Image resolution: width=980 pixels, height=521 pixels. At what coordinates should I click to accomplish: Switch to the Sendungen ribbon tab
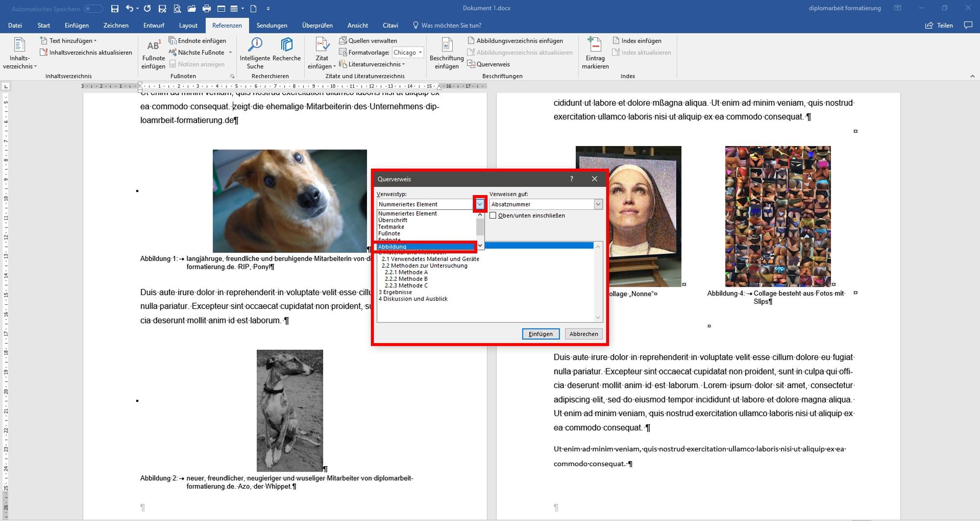coord(272,25)
